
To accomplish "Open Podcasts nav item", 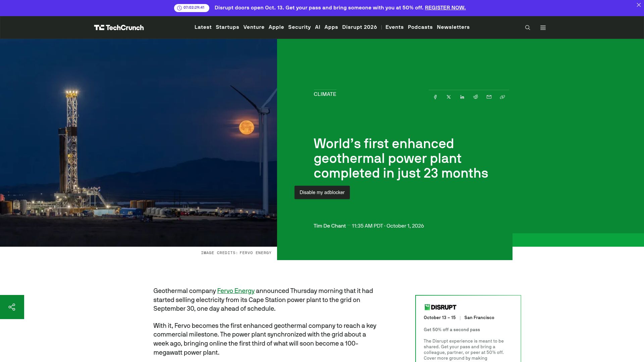I will (x=420, y=27).
